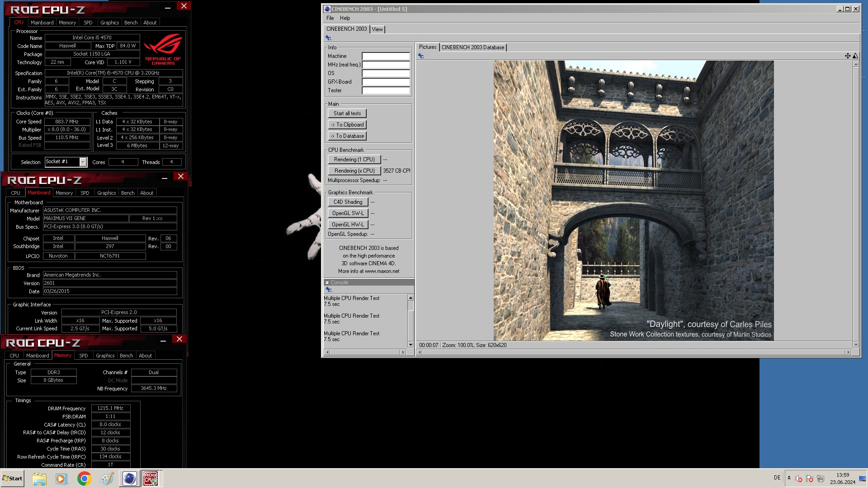Click the To Database button

click(x=347, y=136)
